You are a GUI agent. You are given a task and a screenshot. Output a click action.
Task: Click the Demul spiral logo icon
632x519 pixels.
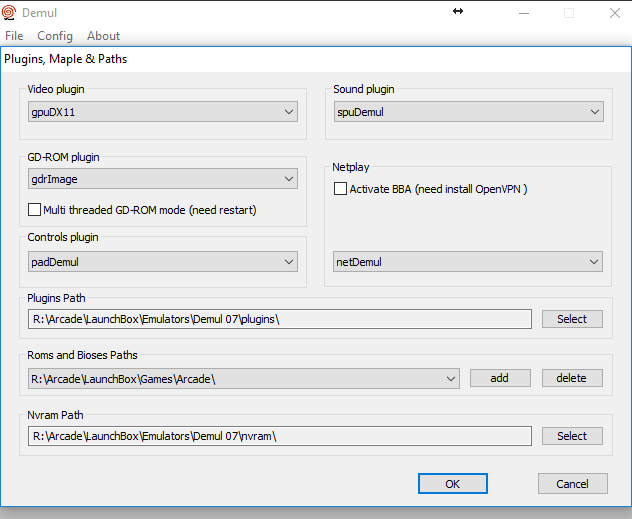(9, 12)
